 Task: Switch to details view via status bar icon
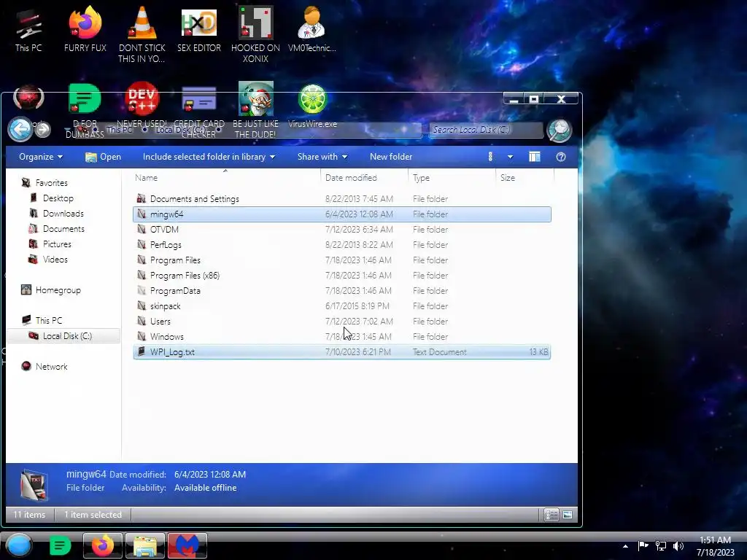551,515
